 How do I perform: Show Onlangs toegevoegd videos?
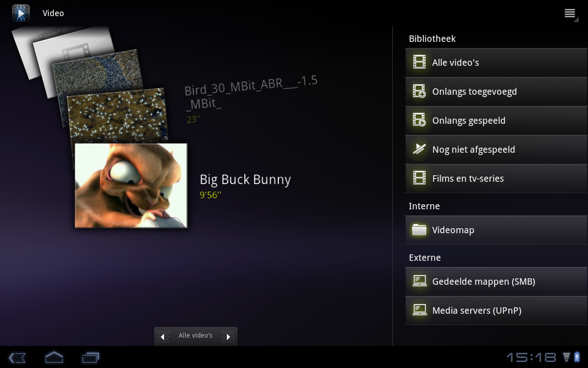tap(496, 92)
